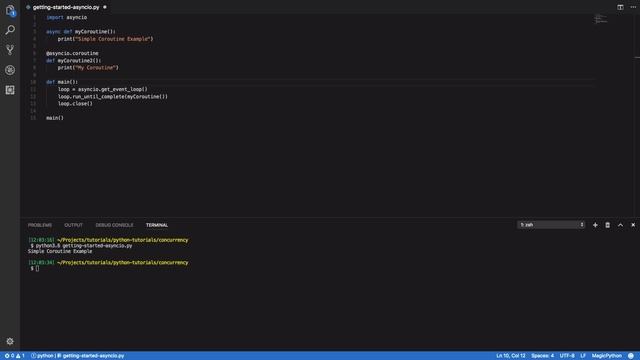Screen dimensions: 640x360
Task: Kill the terminal with the trash icon
Action: pos(607,225)
